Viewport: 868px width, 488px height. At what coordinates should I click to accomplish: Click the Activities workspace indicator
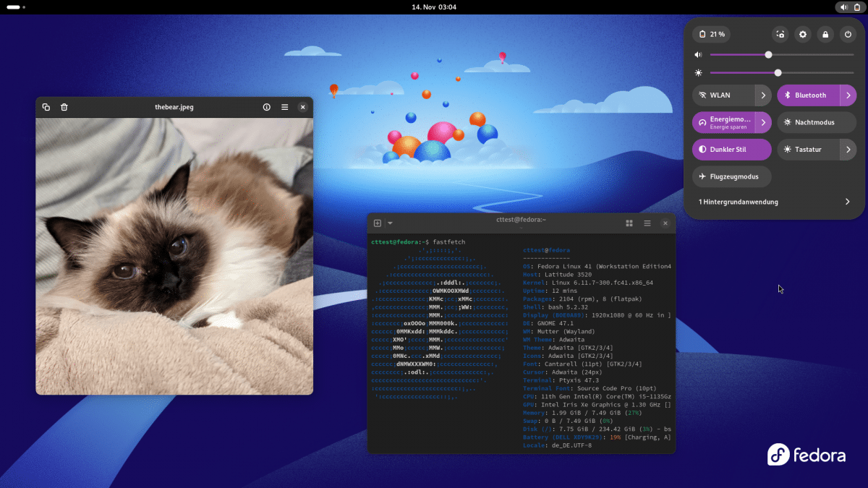(x=16, y=7)
